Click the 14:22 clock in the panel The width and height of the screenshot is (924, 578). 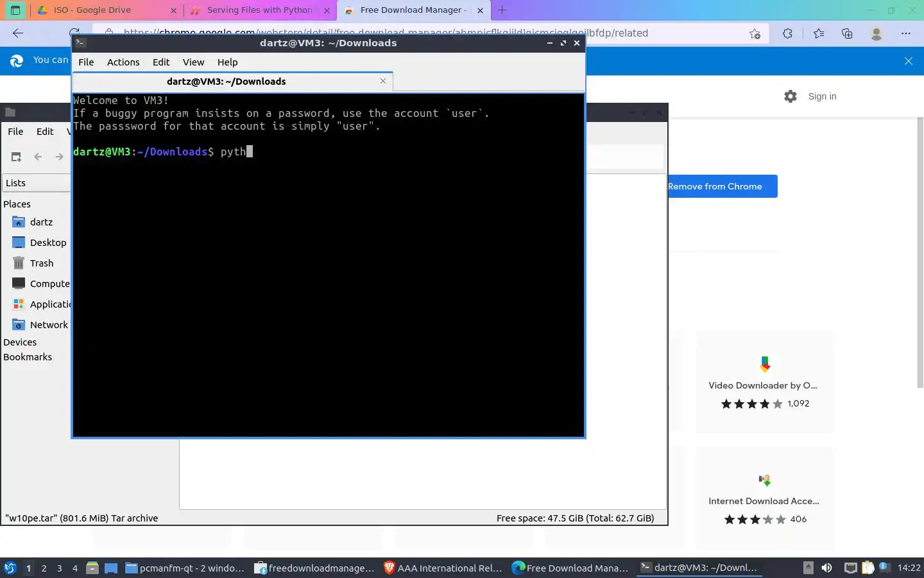pyautogui.click(x=909, y=568)
